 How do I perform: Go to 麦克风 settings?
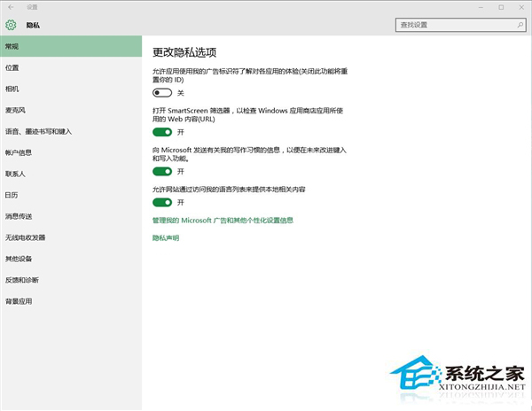[x=71, y=110]
